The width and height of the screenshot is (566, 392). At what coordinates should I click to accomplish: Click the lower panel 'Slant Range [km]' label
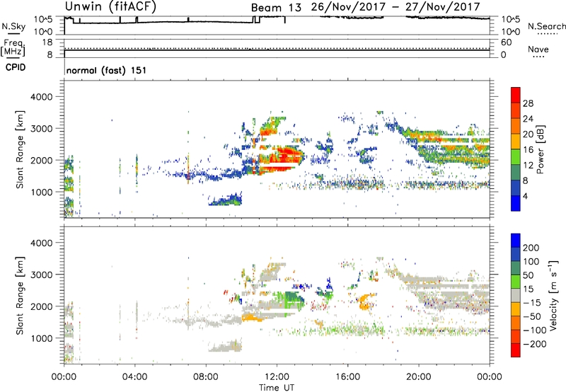click(20, 296)
